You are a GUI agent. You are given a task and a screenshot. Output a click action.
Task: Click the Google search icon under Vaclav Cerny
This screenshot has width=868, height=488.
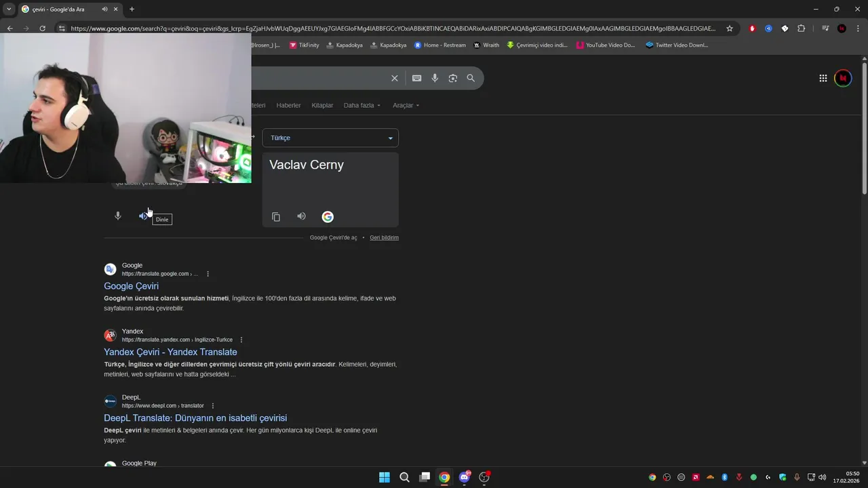pyautogui.click(x=328, y=217)
